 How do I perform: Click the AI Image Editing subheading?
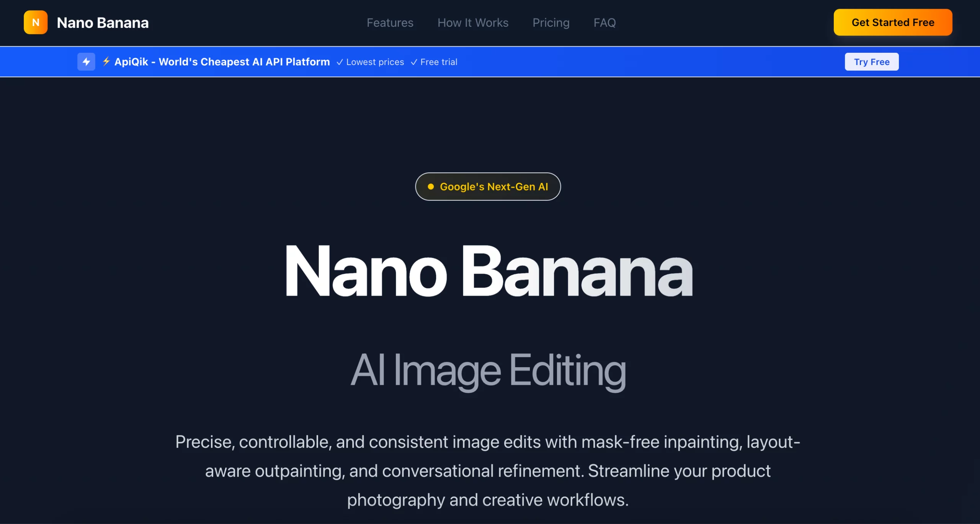coord(488,370)
